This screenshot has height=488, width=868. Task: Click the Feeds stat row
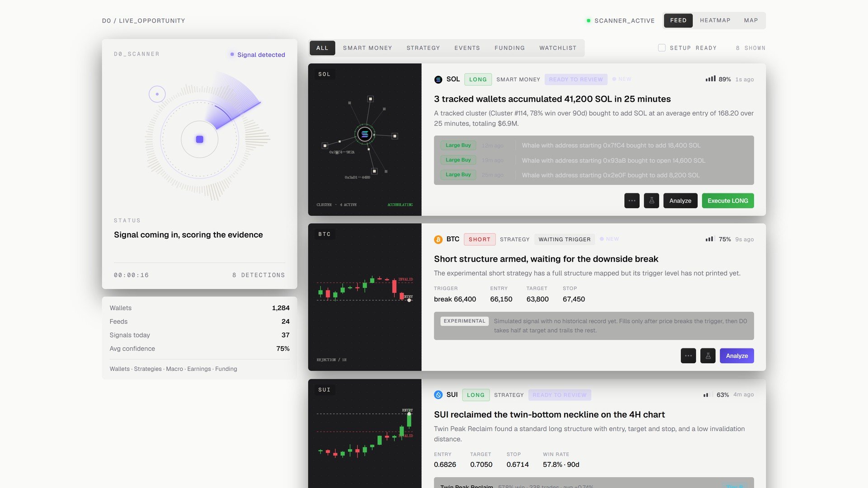click(199, 322)
